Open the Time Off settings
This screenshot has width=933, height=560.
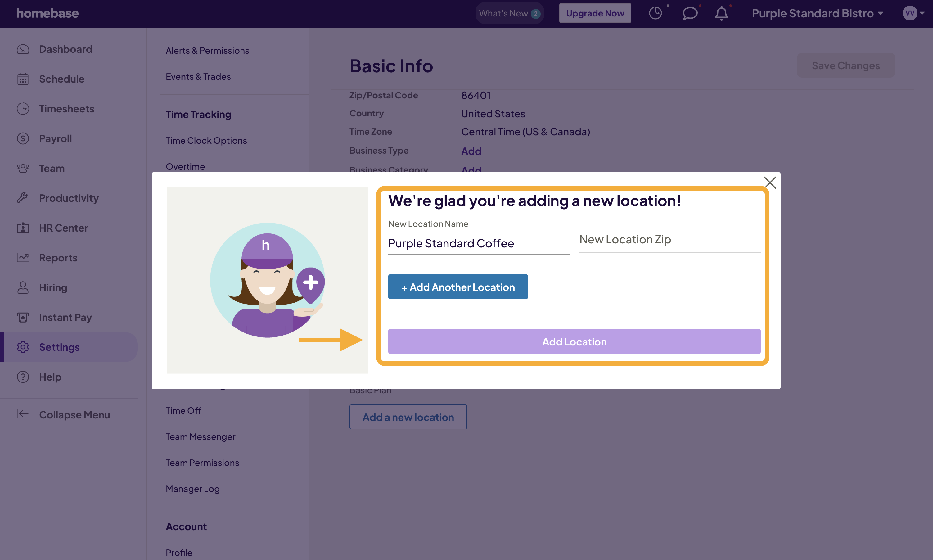pyautogui.click(x=183, y=411)
